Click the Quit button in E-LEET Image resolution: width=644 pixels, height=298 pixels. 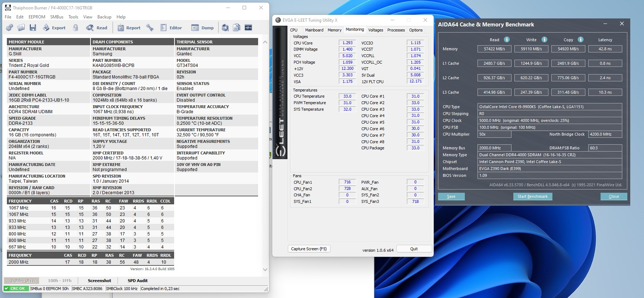(x=414, y=249)
